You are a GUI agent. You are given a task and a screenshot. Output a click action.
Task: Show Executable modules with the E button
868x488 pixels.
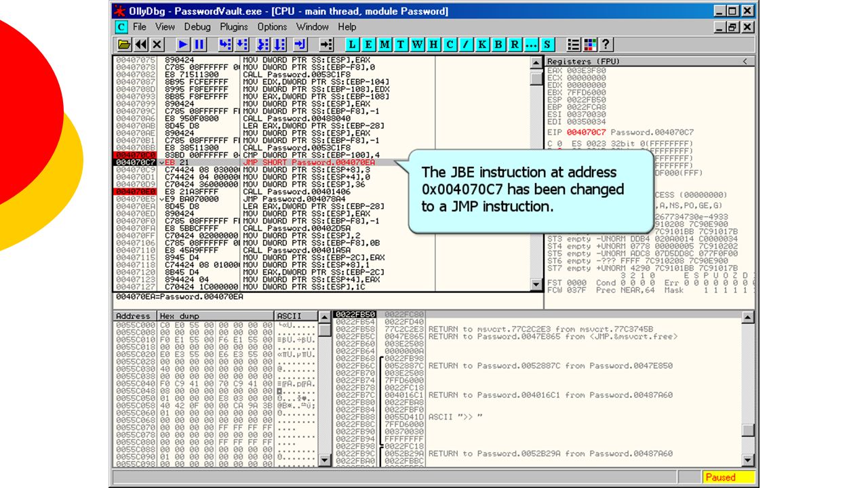[369, 45]
